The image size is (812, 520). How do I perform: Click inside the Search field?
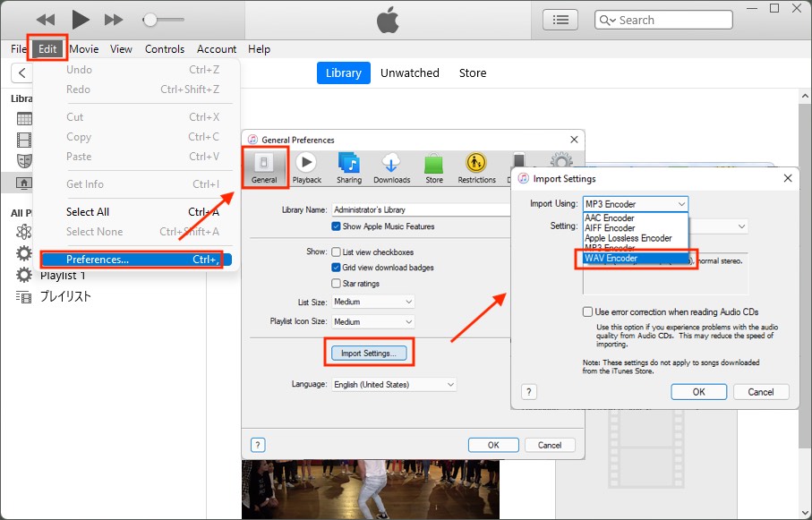[x=671, y=19]
